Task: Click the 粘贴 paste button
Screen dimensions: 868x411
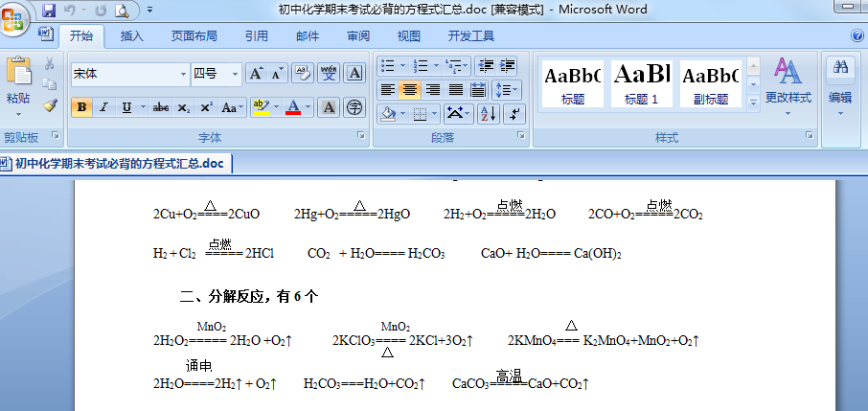Action: (18, 82)
